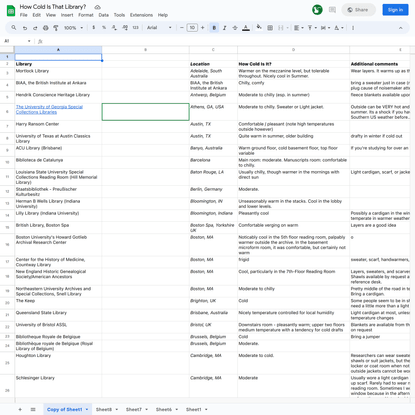Open the Name box dropdown arrow
Viewport: 415px width, 415px height.
[x=29, y=41]
